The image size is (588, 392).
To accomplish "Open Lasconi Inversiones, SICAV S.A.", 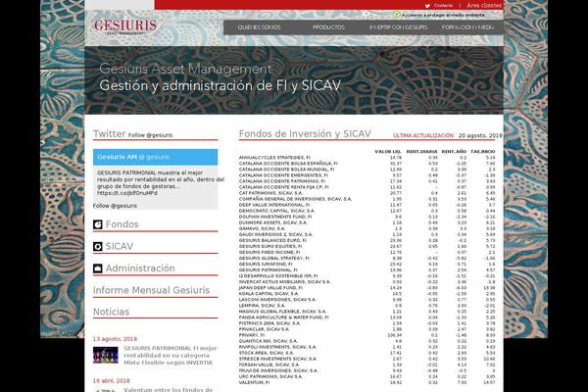I will [277, 300].
